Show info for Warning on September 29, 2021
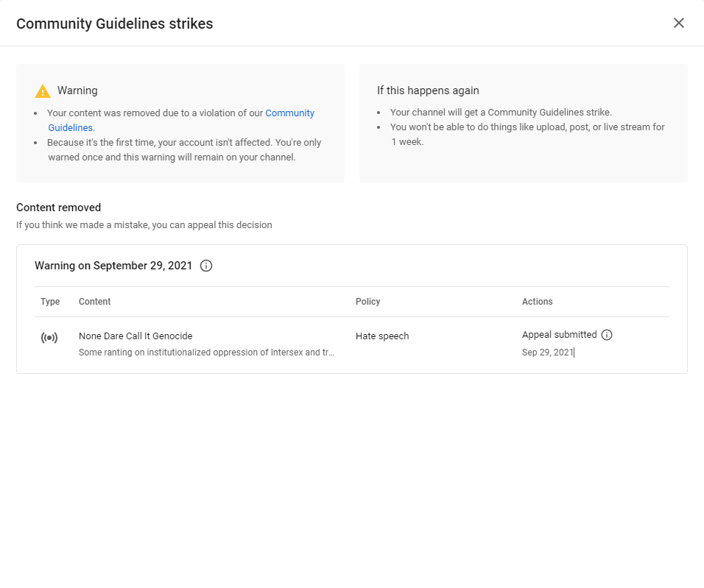 tap(206, 266)
